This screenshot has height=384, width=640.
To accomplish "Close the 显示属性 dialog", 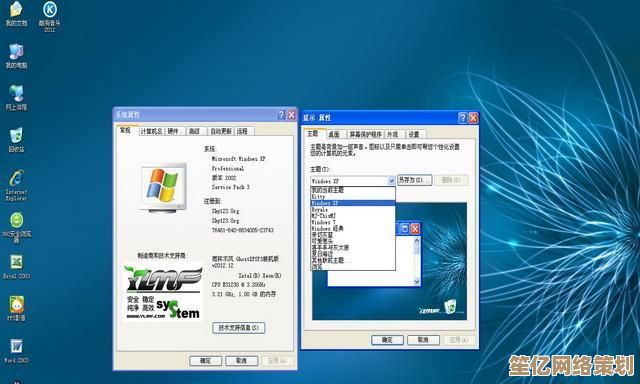I will coord(473,118).
